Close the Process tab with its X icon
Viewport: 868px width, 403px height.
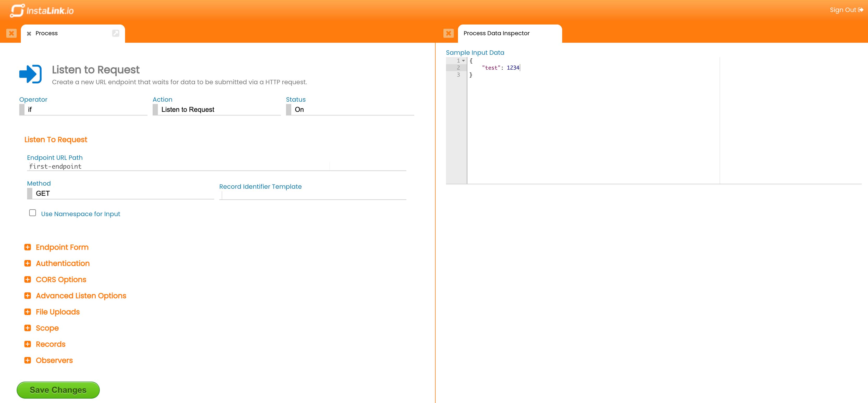point(29,33)
